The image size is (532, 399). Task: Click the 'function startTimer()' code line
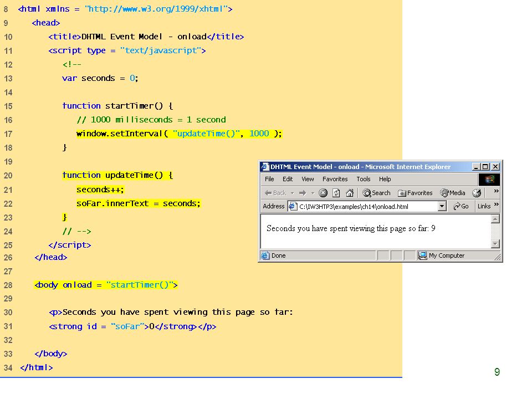pos(117,106)
